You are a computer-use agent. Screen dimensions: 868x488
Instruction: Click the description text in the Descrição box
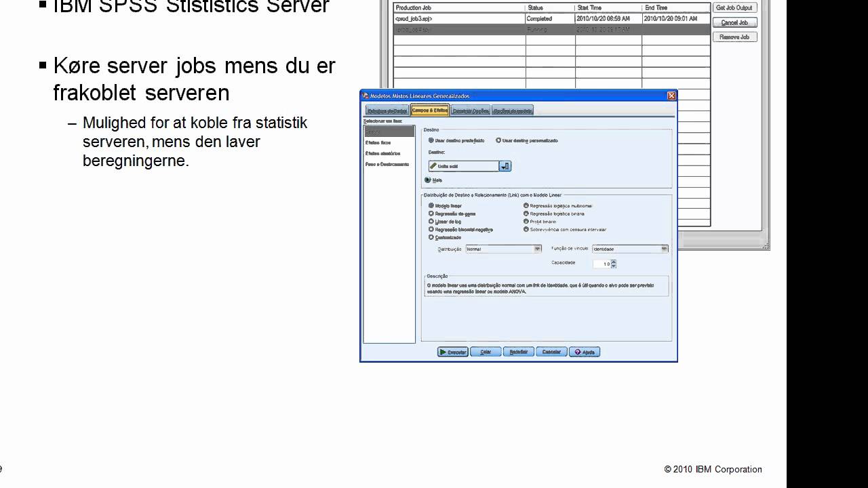[540, 288]
